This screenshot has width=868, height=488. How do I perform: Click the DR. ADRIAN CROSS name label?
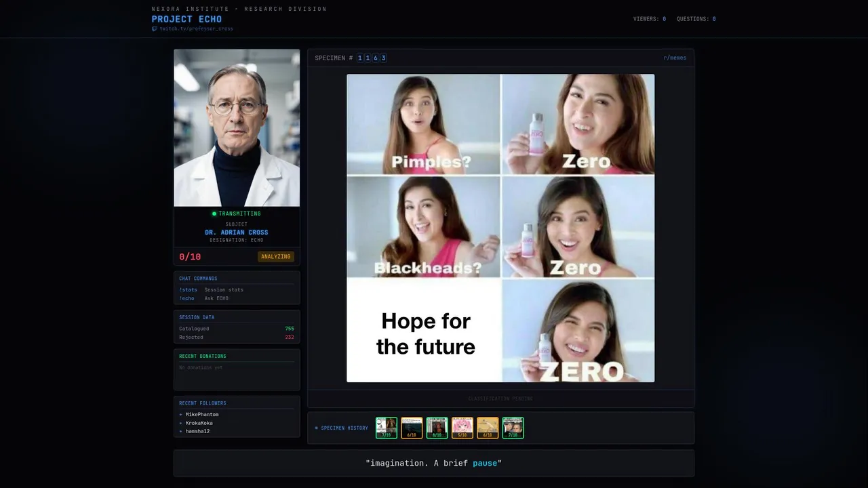click(x=237, y=232)
